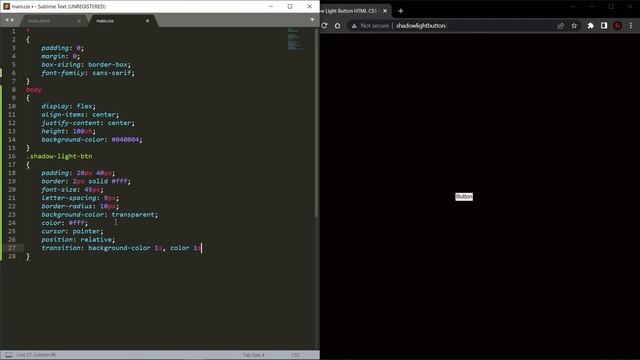
Task: Click 'pointer' value on line 25
Action: tap(87, 231)
